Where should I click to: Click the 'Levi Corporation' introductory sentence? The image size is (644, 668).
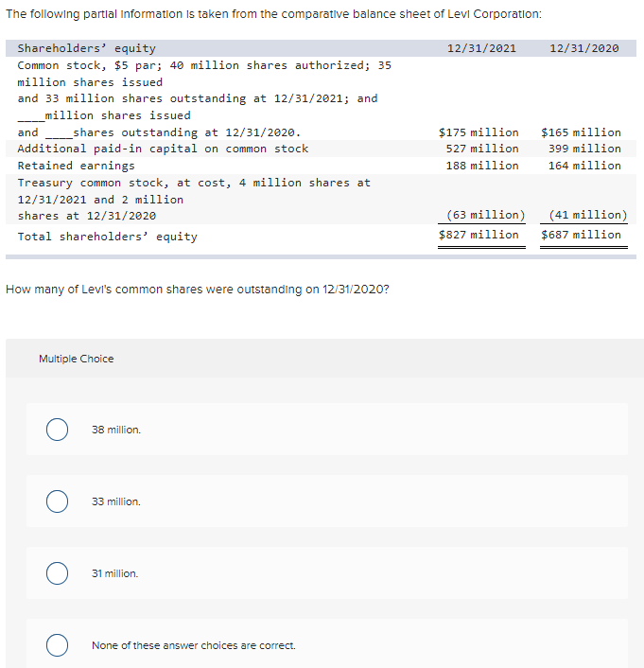pos(273,14)
